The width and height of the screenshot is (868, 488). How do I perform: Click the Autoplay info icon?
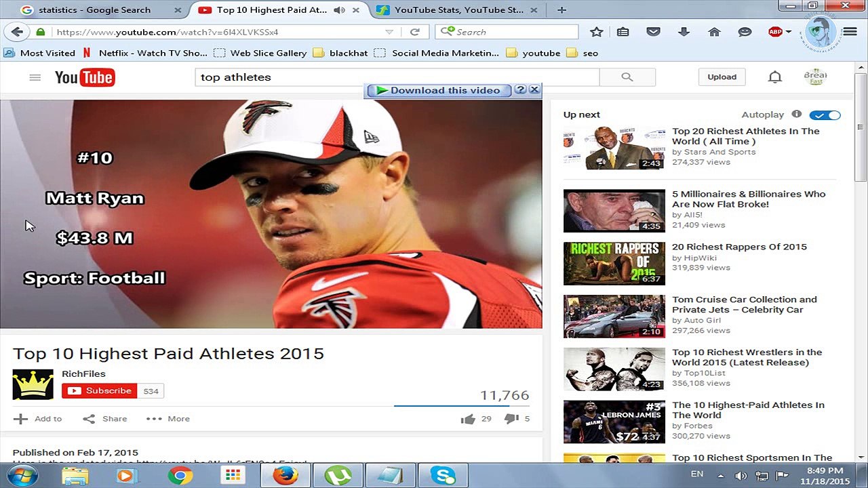(797, 115)
